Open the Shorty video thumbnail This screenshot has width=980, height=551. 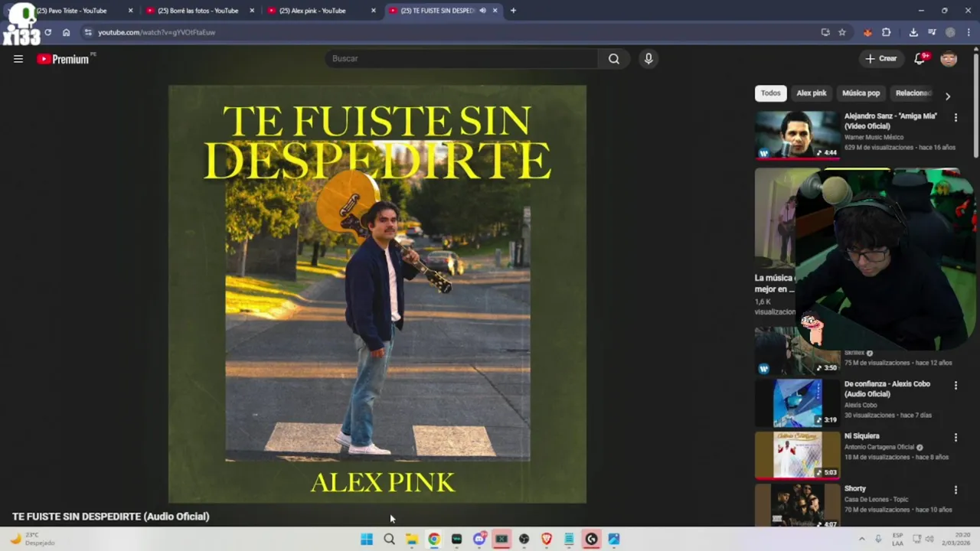tap(797, 505)
